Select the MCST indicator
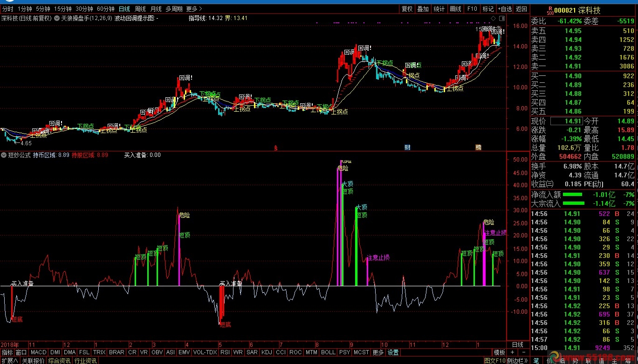The height and width of the screenshot is (364, 638). pos(361,352)
